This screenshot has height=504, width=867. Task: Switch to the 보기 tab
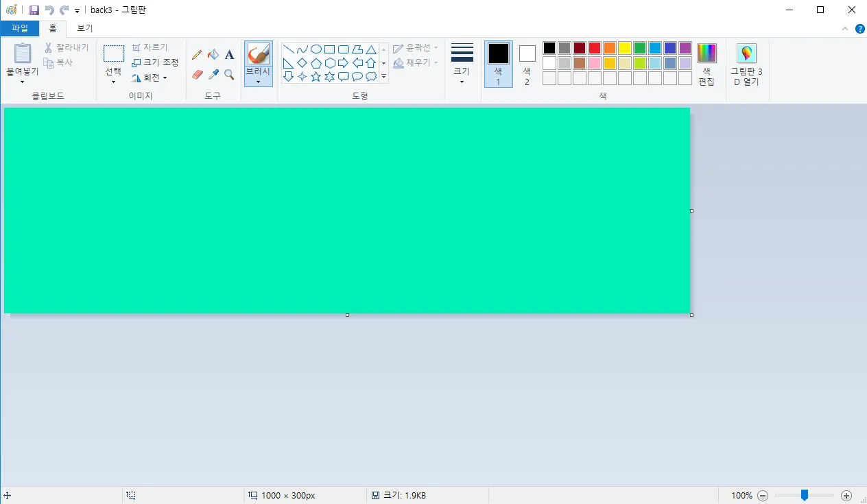(x=84, y=28)
